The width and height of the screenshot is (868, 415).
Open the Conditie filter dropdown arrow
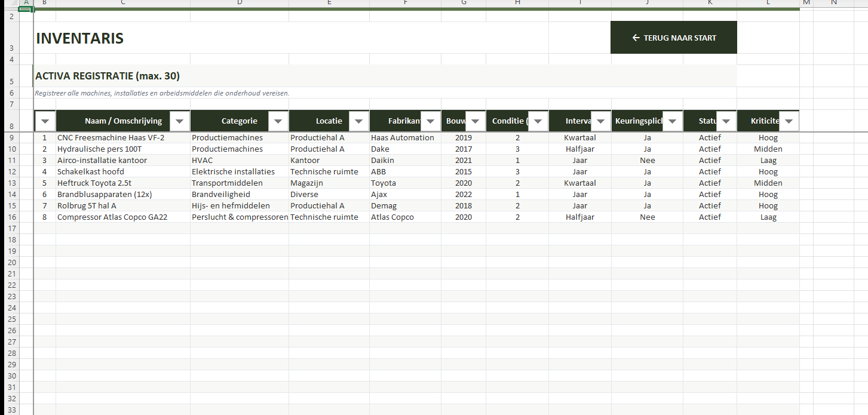(x=538, y=121)
